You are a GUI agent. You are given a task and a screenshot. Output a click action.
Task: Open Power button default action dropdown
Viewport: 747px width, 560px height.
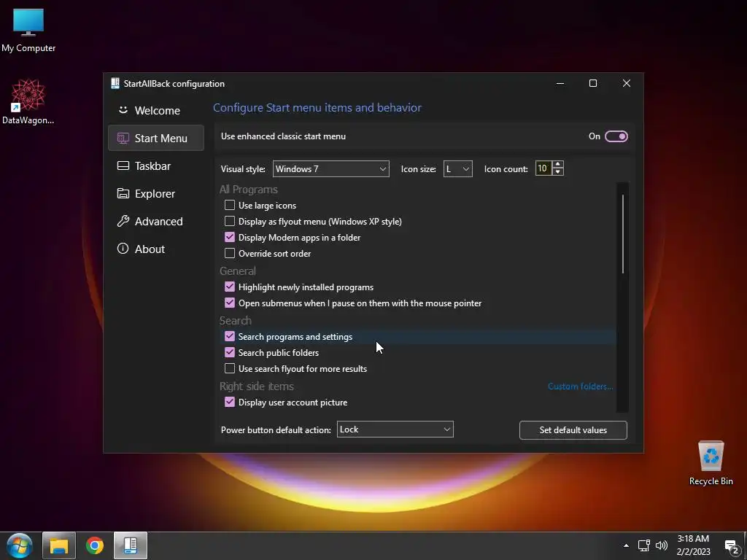coord(395,429)
